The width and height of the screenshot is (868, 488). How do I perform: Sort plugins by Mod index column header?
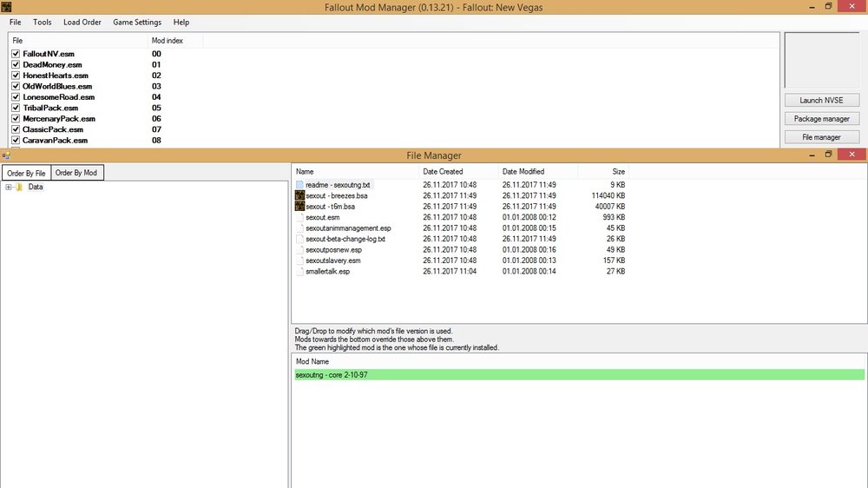(175, 41)
